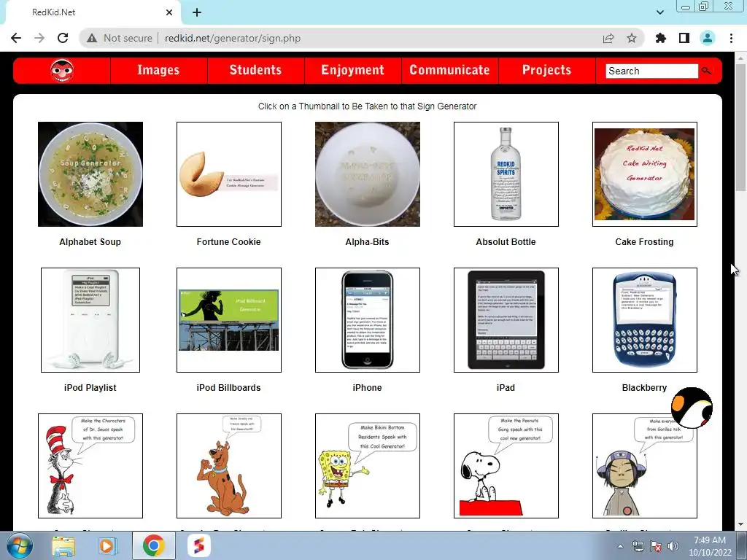
Task: Open the Chrome extensions puzzle icon
Action: 661,38
